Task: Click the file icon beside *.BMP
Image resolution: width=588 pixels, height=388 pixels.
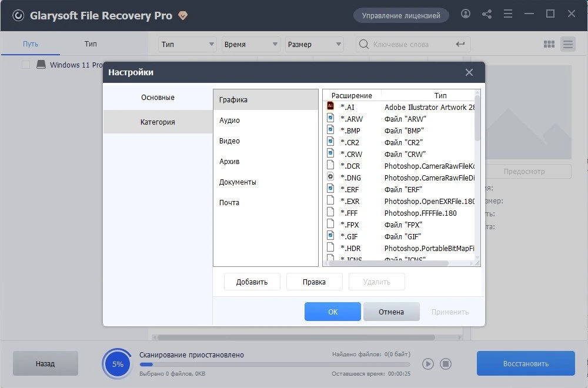Action: pos(330,130)
